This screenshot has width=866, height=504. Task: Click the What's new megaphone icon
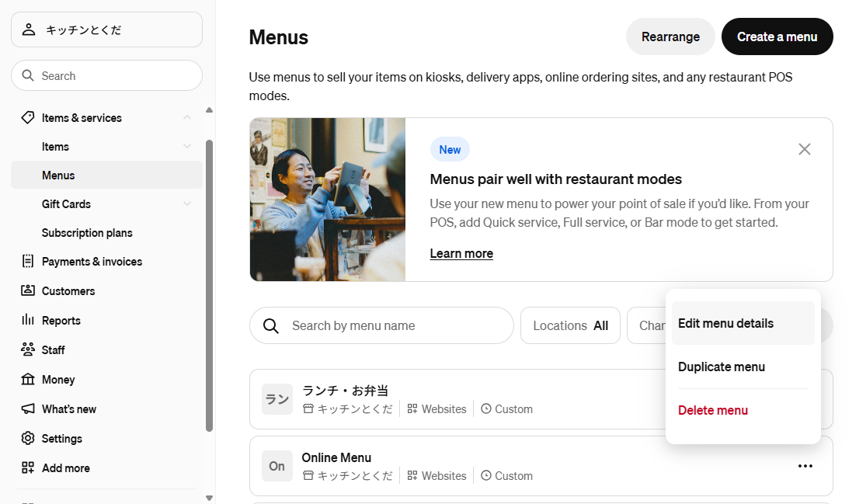pos(28,408)
